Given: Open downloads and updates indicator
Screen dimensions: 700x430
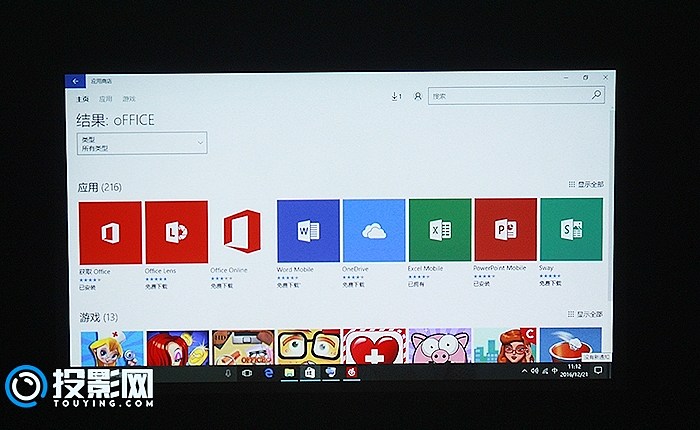Looking at the screenshot, I should pyautogui.click(x=396, y=96).
